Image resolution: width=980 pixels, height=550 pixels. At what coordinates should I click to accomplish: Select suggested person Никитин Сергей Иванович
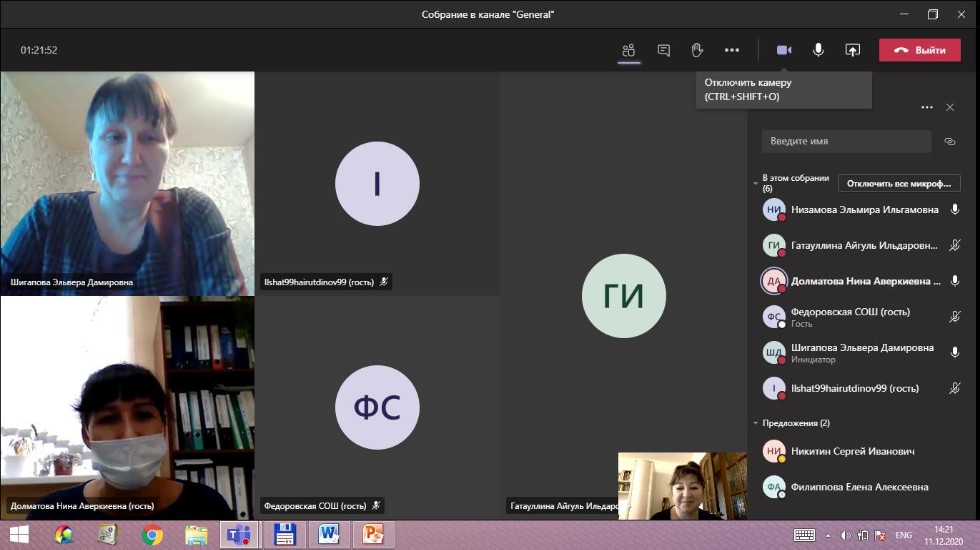tap(852, 452)
